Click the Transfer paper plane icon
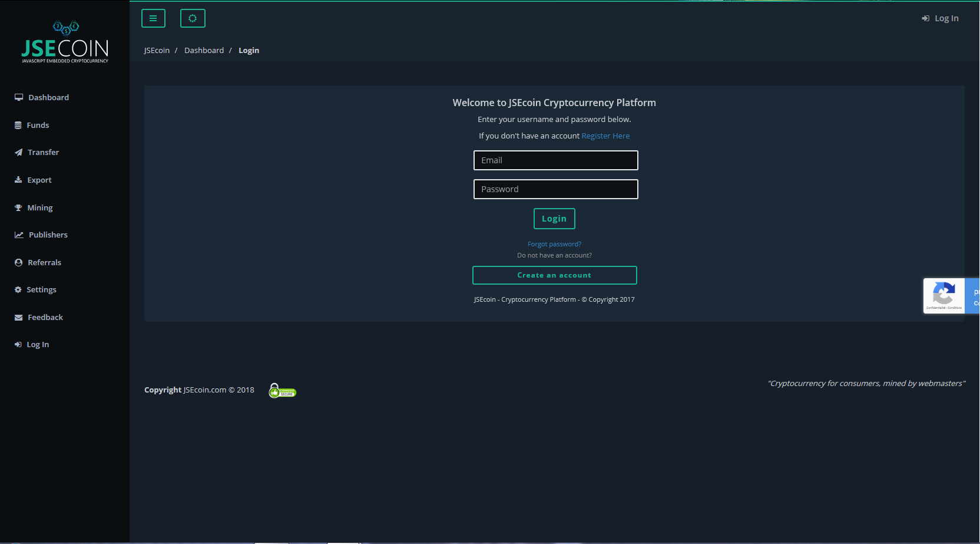The height and width of the screenshot is (544, 980). coord(19,152)
